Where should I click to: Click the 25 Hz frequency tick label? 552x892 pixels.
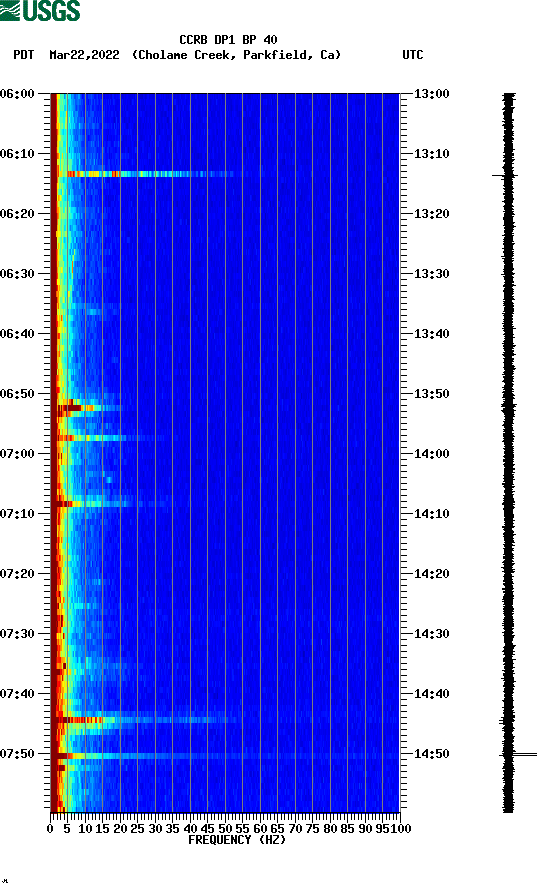click(137, 829)
